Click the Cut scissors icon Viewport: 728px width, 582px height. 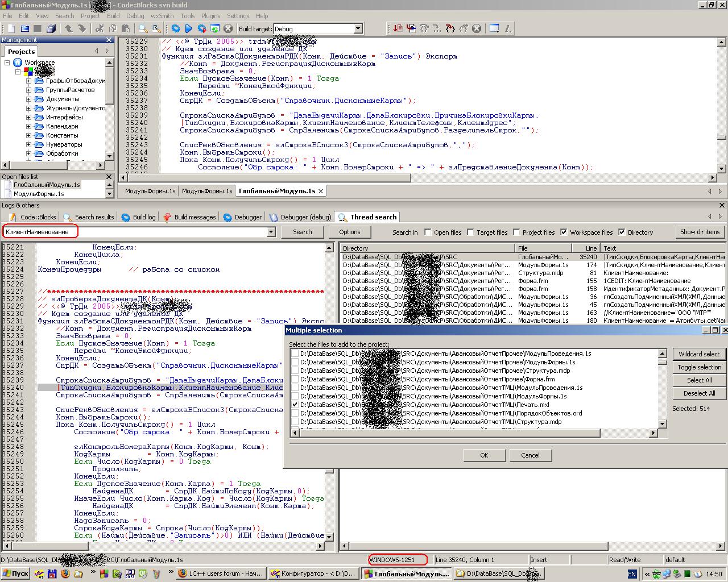[x=100, y=28]
